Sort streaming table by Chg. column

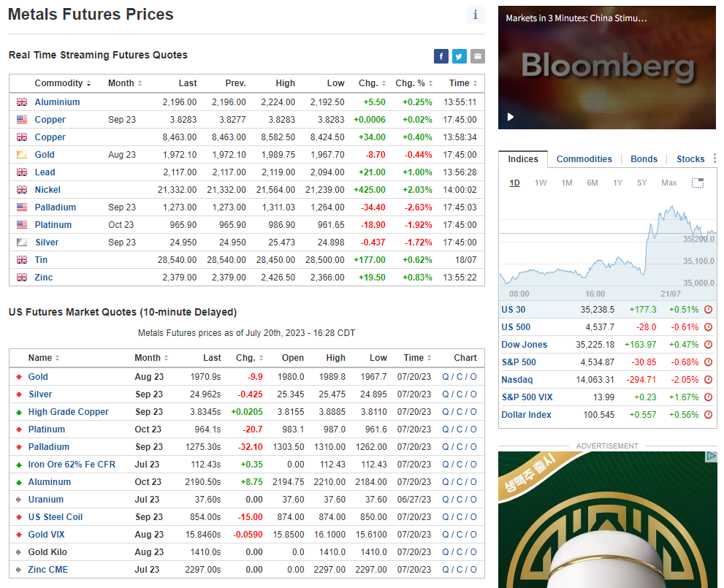click(372, 83)
